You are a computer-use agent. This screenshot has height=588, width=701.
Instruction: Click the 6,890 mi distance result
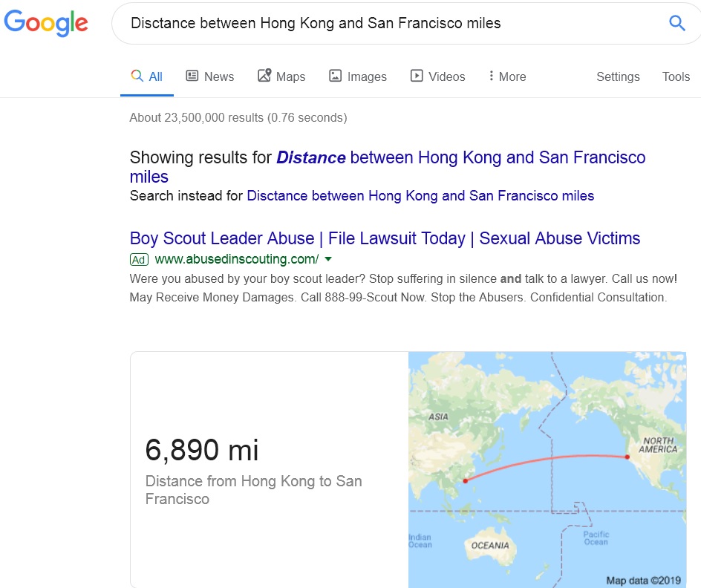[202, 450]
